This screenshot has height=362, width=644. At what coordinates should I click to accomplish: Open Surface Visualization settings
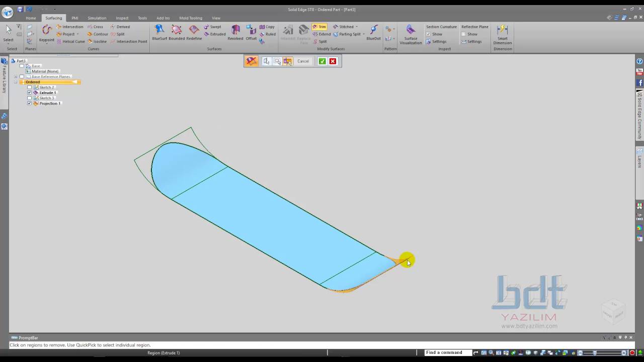click(x=411, y=34)
